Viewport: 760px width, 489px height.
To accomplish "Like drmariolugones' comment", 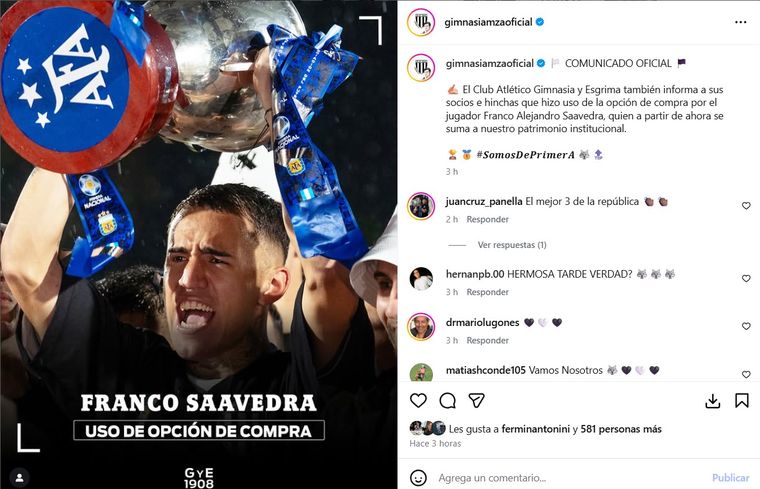I will [746, 327].
